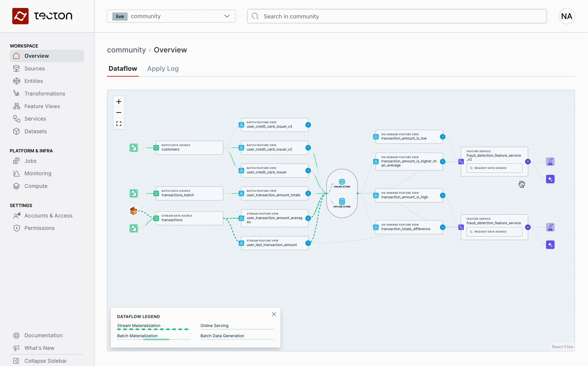Fit dataflow view to screen

(119, 124)
